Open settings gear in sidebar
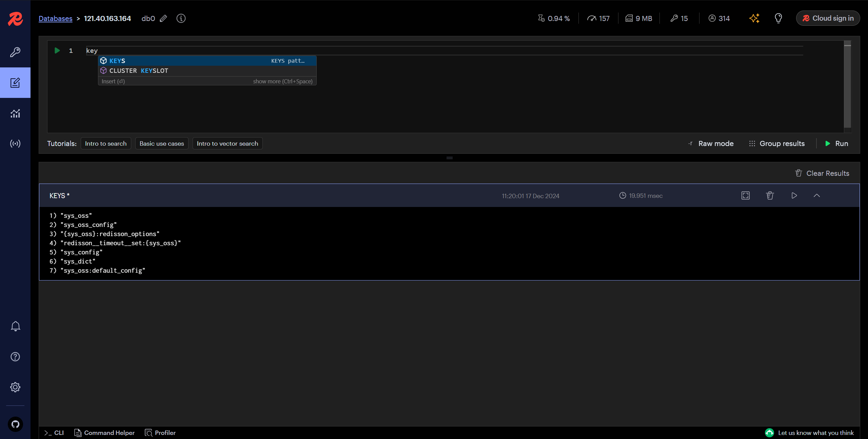Image resolution: width=868 pixels, height=439 pixels. 15,387
